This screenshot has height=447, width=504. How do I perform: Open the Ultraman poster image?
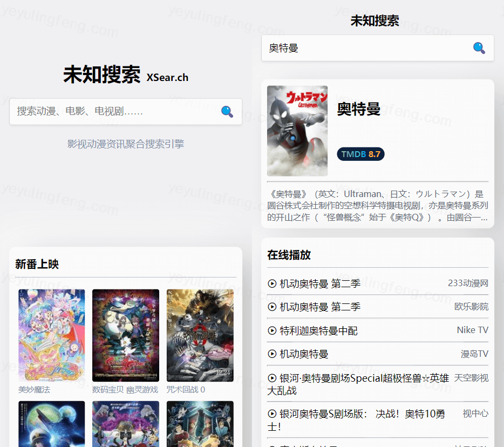(297, 131)
